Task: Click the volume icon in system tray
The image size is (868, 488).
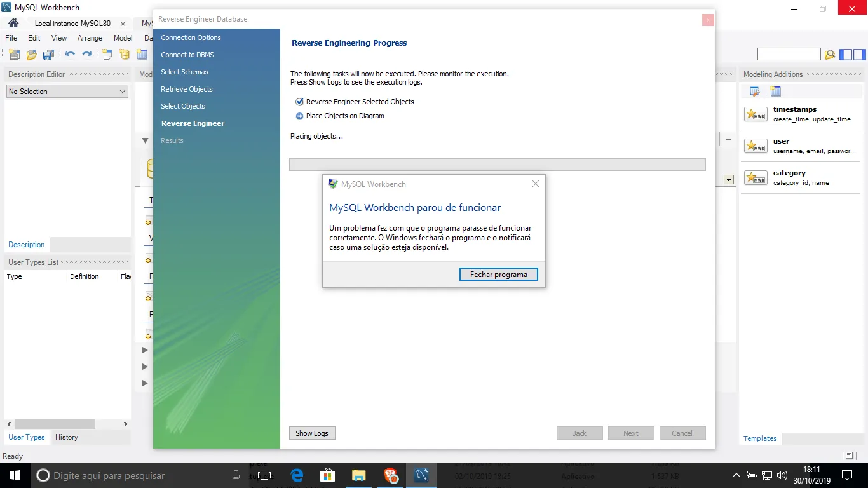Action: click(782, 475)
